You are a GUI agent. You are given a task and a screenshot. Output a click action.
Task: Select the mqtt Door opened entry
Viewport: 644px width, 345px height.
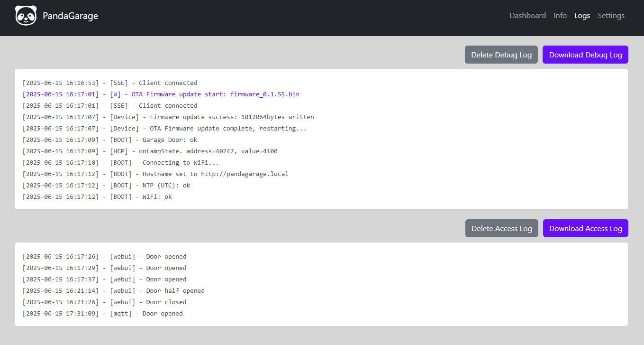pyautogui.click(x=102, y=314)
